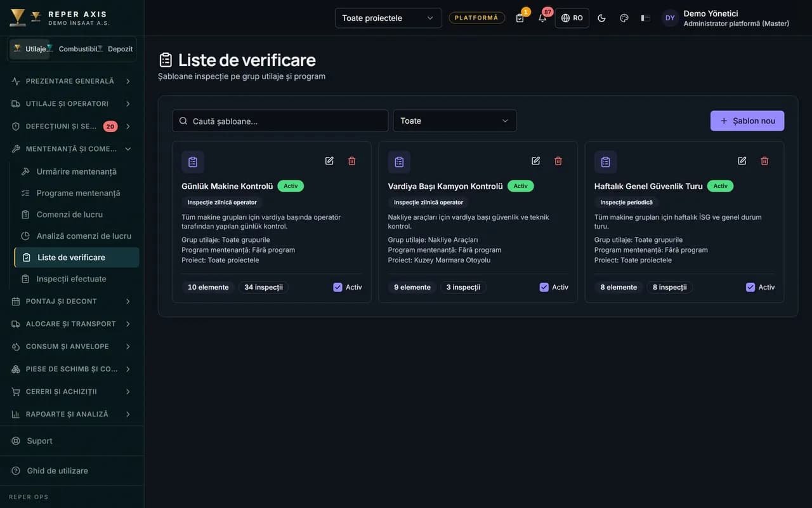Uncheck Activ on Haftalık Genel Güvenlik Turu card
Image resolution: width=812 pixels, height=508 pixels.
click(750, 287)
